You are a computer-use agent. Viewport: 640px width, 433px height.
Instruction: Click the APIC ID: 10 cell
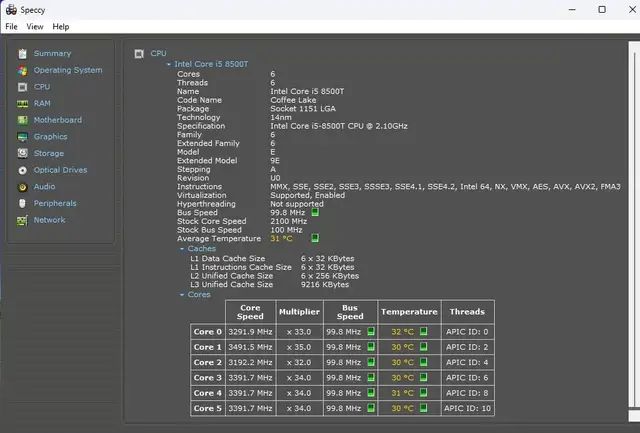pyautogui.click(x=467, y=408)
